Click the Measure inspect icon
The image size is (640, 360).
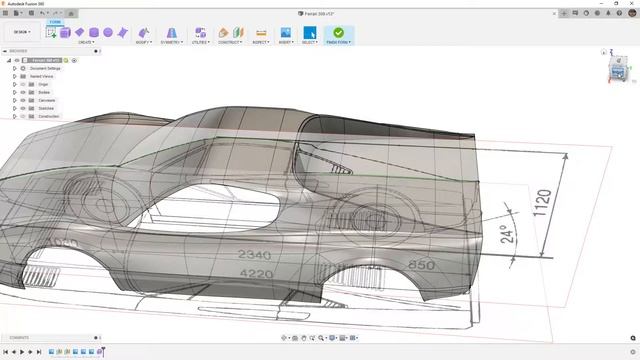click(261, 33)
